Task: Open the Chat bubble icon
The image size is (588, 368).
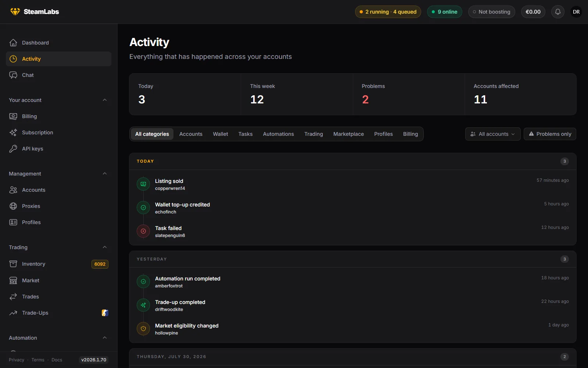Action: (13, 75)
